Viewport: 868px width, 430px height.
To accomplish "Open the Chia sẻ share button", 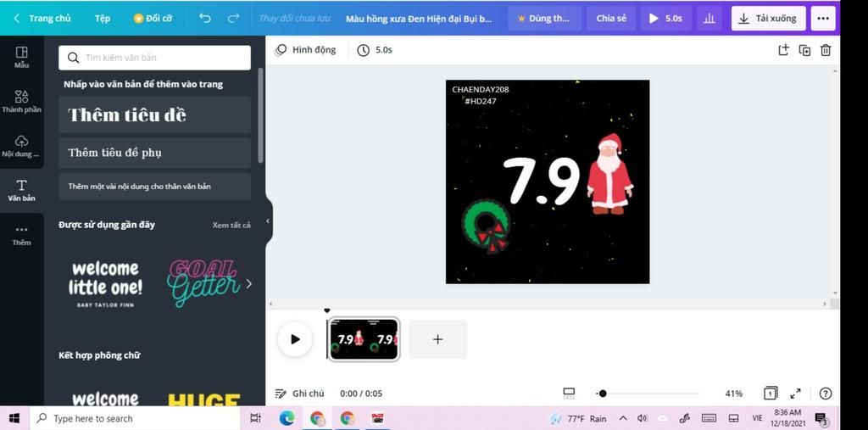I will 611,19.
